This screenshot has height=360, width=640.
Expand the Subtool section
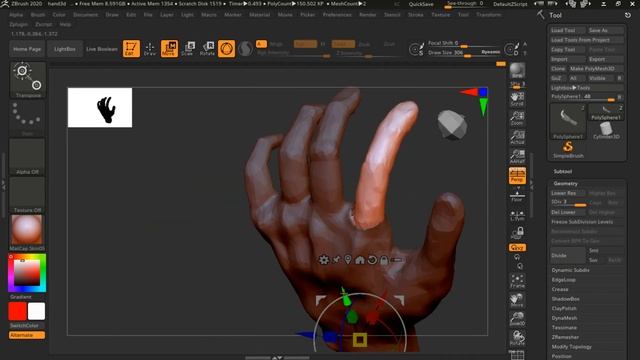[x=563, y=171]
